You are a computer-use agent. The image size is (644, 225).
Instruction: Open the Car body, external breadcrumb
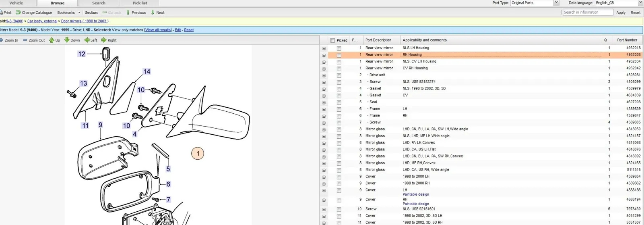click(x=42, y=21)
